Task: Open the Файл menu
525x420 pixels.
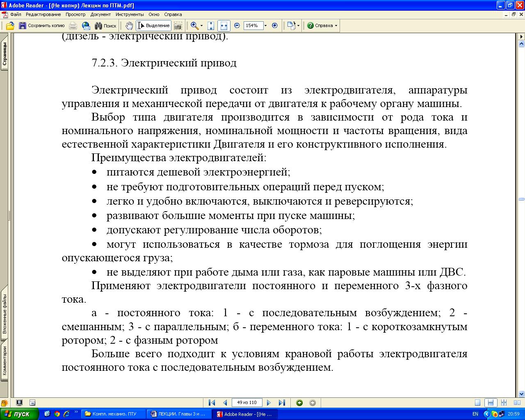Action: coord(16,14)
